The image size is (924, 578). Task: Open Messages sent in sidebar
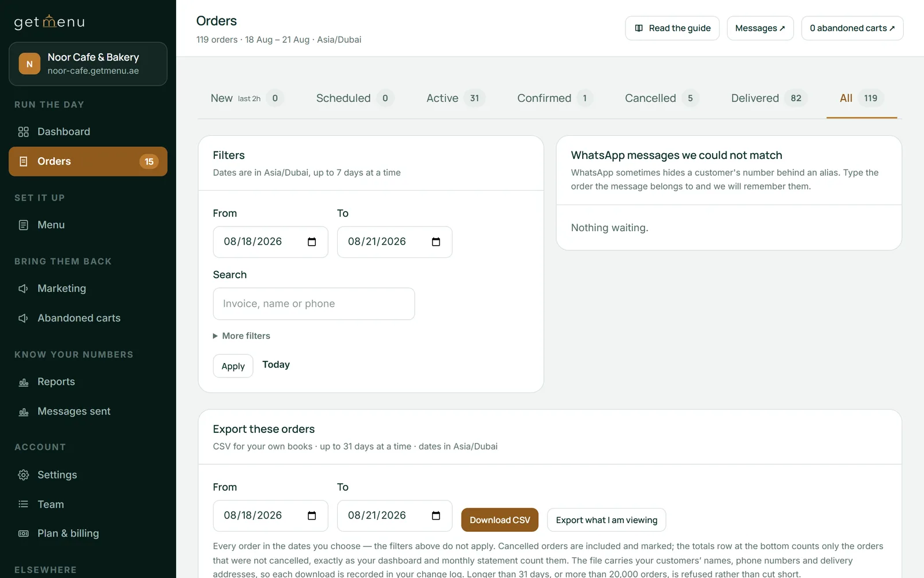[88, 412]
